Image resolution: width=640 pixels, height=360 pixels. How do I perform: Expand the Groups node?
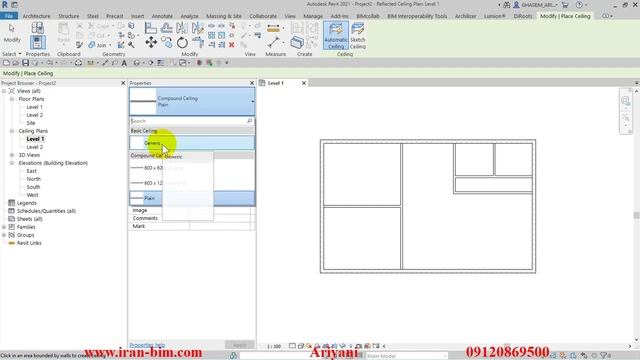tap(4, 235)
